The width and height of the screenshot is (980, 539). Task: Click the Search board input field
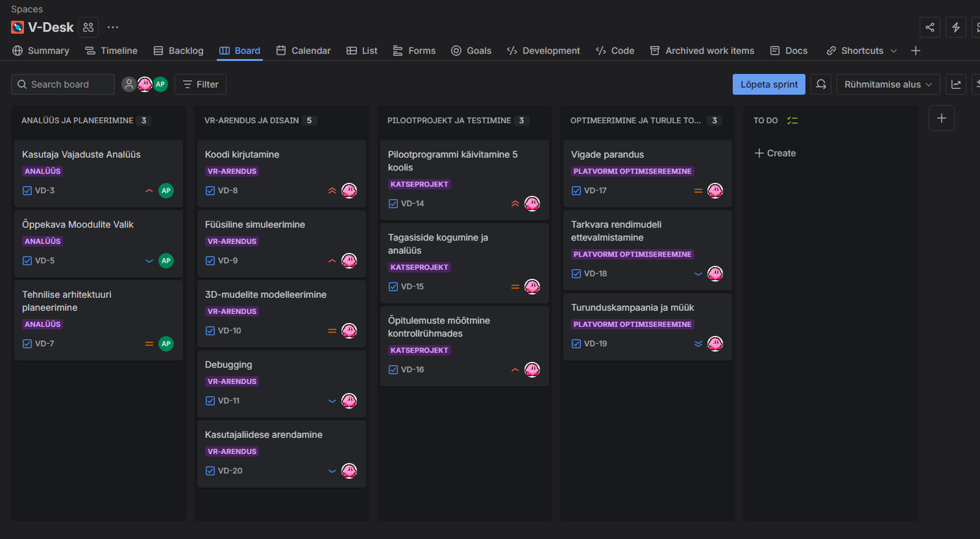click(x=64, y=84)
